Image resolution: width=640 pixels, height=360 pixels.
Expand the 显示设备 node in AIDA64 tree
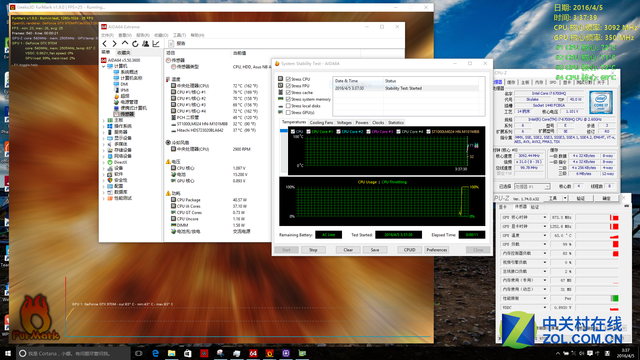click(x=104, y=138)
